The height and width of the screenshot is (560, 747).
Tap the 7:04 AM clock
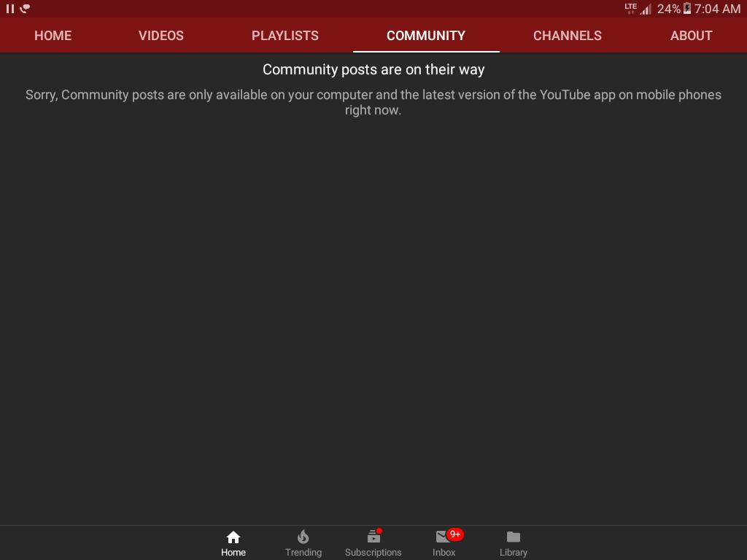tap(718, 9)
